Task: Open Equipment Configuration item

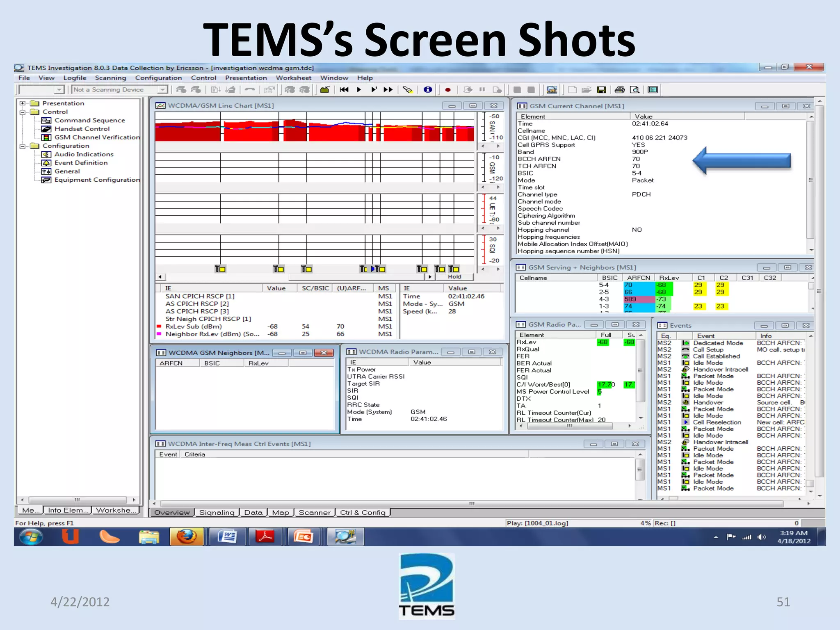Action: pos(97,180)
